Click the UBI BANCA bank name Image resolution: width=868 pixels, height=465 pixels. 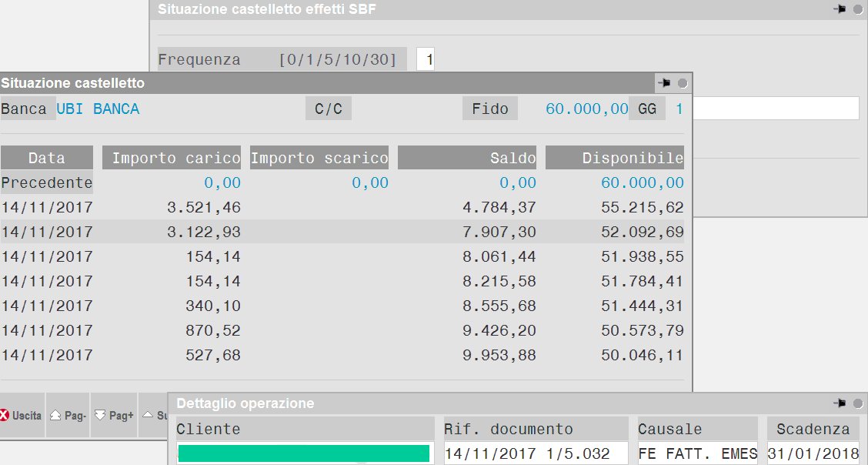click(x=98, y=109)
